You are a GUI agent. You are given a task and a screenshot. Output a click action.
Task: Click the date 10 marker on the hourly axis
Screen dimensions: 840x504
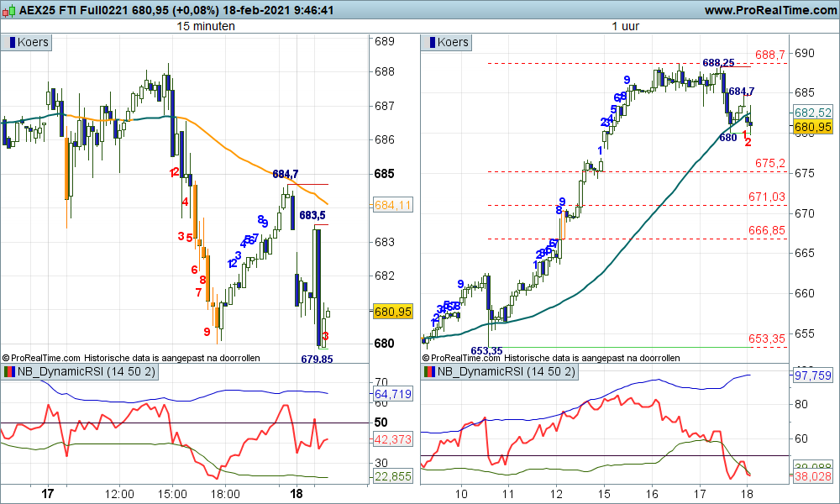[x=461, y=494]
